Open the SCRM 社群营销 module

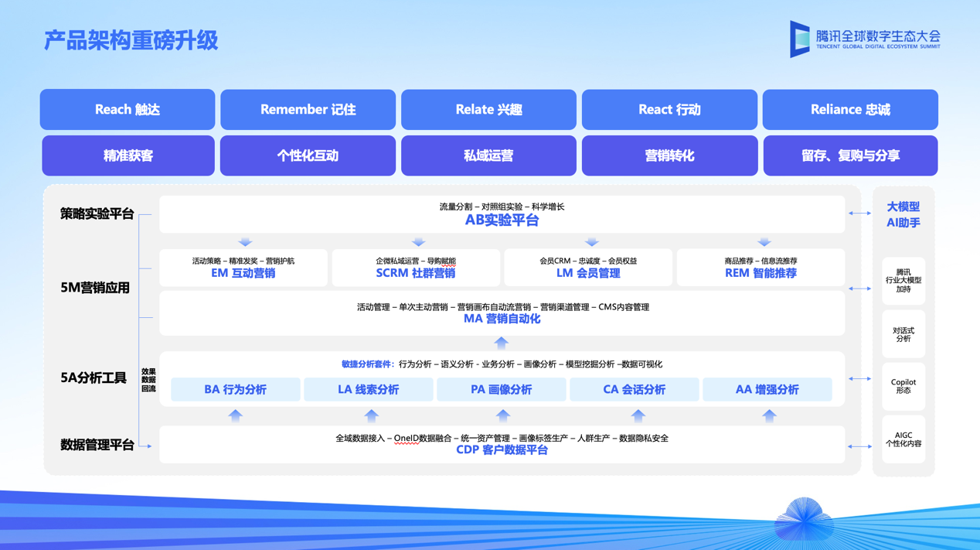[416, 268]
